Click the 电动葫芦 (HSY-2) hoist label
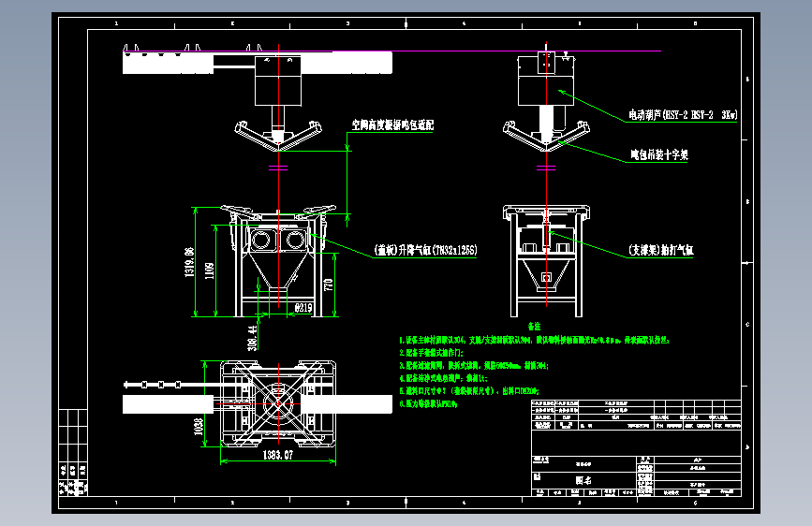The width and height of the screenshot is (812, 526). pyautogui.click(x=683, y=115)
